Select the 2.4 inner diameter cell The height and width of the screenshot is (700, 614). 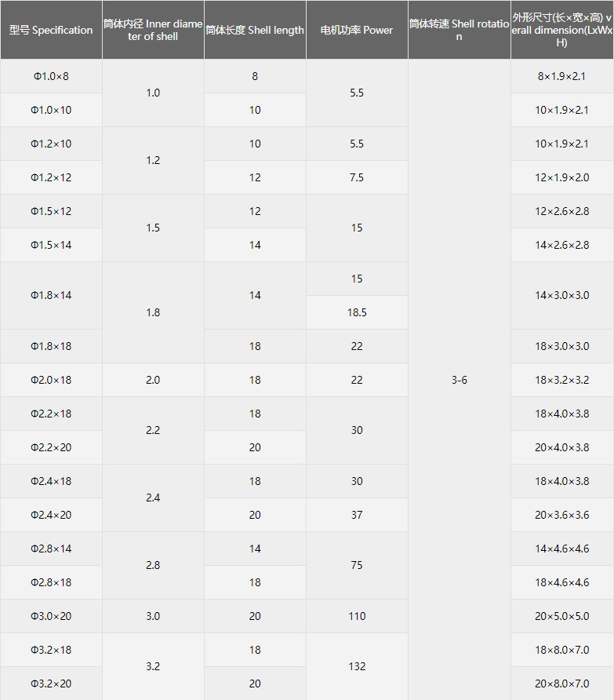click(153, 498)
